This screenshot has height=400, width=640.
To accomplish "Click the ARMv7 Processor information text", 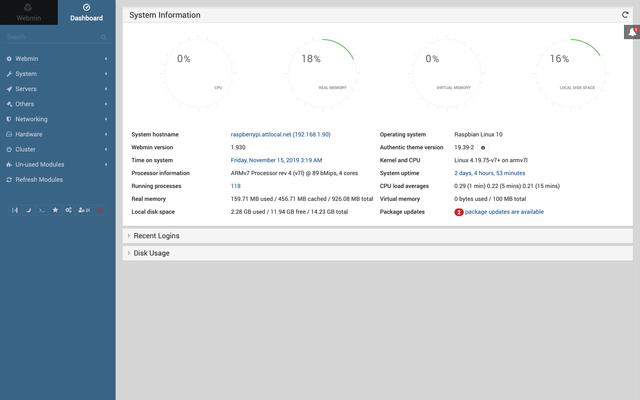I will tap(294, 173).
